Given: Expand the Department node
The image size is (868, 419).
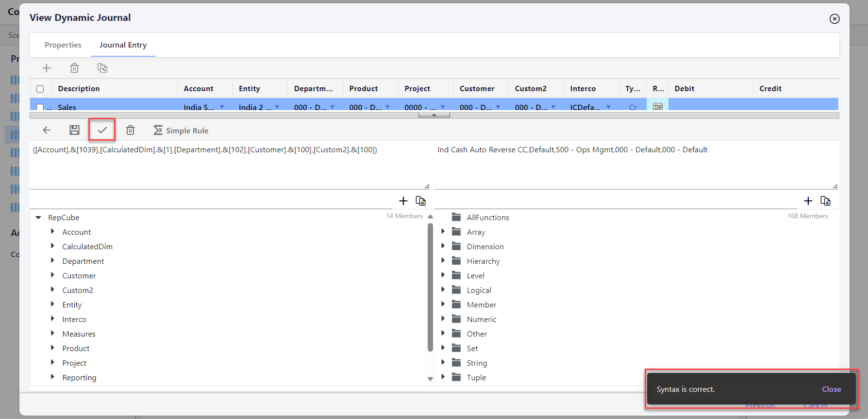Looking at the screenshot, I should pyautogui.click(x=52, y=261).
